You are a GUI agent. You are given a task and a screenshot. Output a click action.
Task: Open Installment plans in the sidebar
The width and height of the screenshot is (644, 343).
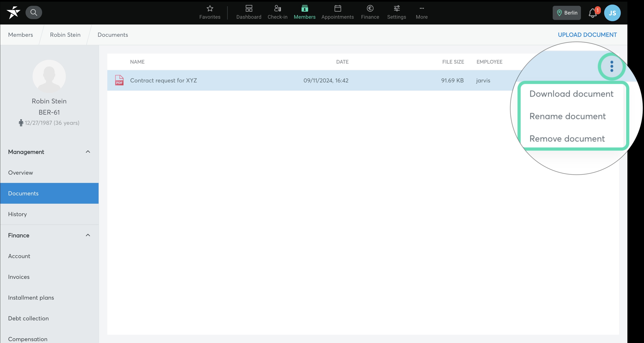[x=49, y=298]
